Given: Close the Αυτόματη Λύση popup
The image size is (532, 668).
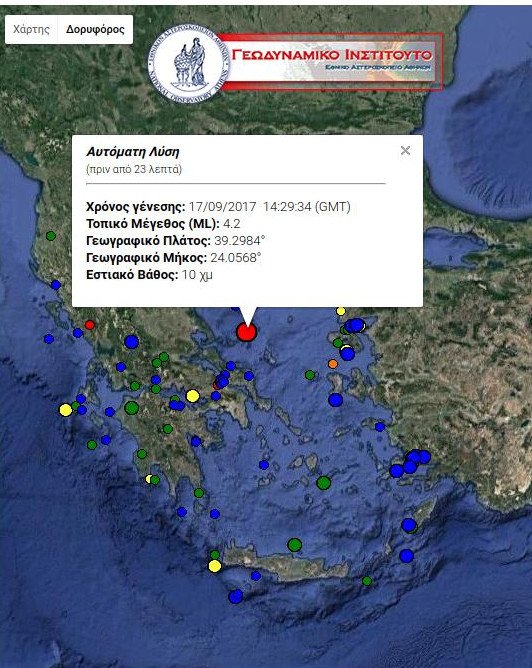Looking at the screenshot, I should [x=405, y=150].
